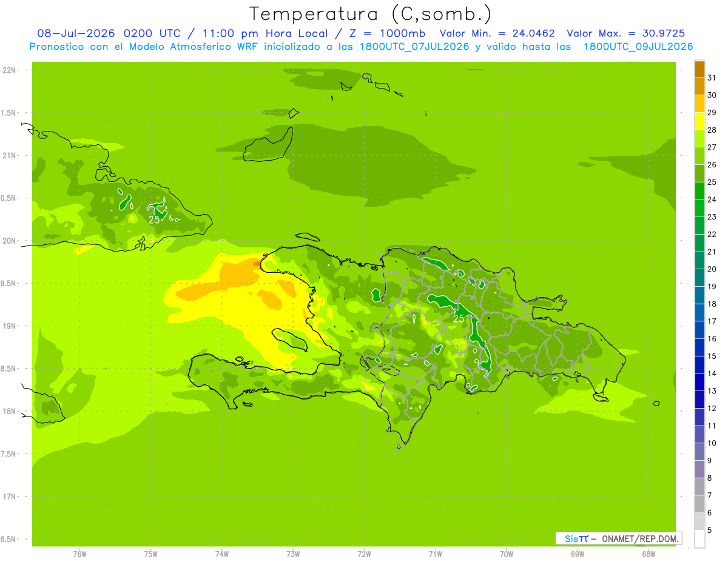Click the purple legend swatch between 9 and 10
The width and height of the screenshot is (728, 562).
[x=699, y=452]
